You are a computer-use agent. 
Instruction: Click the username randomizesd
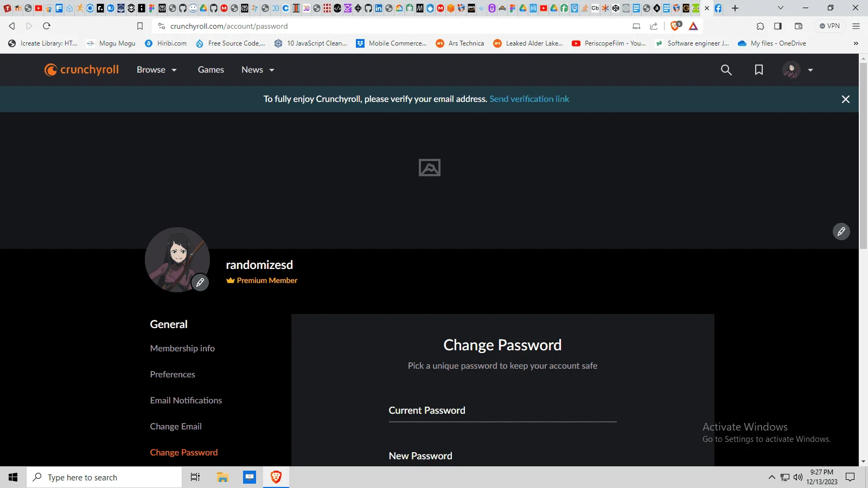click(x=259, y=265)
